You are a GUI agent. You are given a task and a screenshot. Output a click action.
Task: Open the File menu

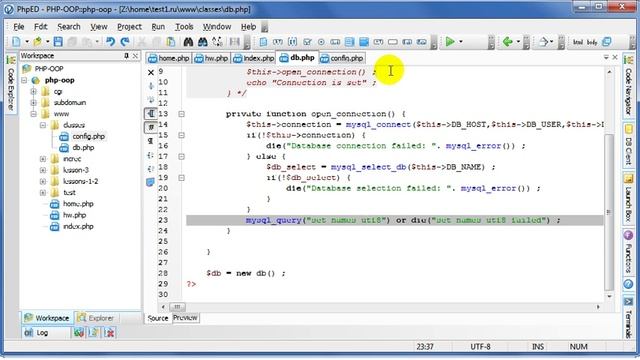[19, 27]
